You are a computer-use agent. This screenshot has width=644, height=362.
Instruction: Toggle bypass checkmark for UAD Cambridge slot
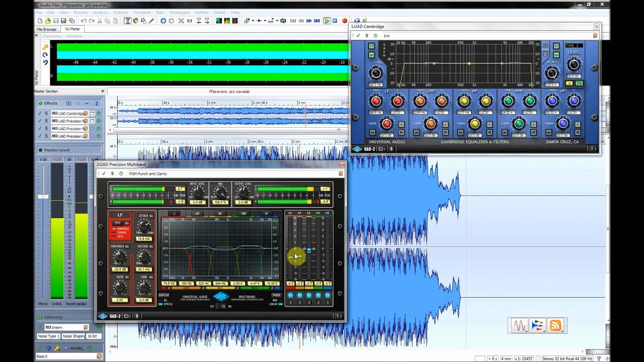[x=40, y=114]
